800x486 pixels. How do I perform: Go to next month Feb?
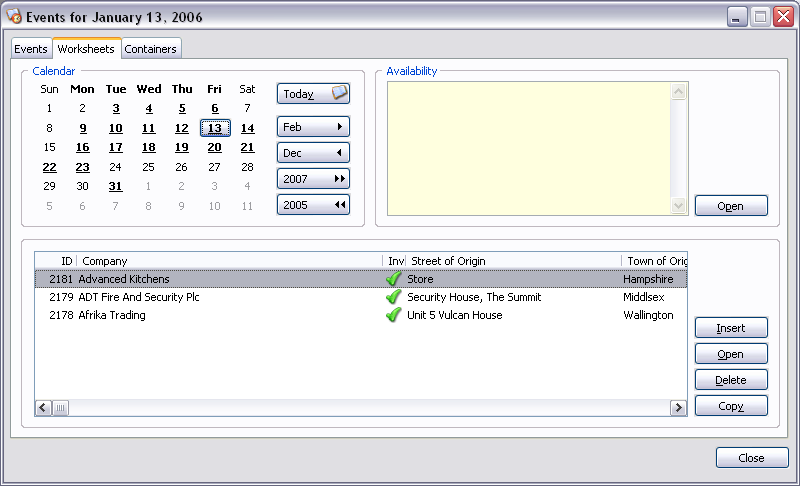pos(313,127)
